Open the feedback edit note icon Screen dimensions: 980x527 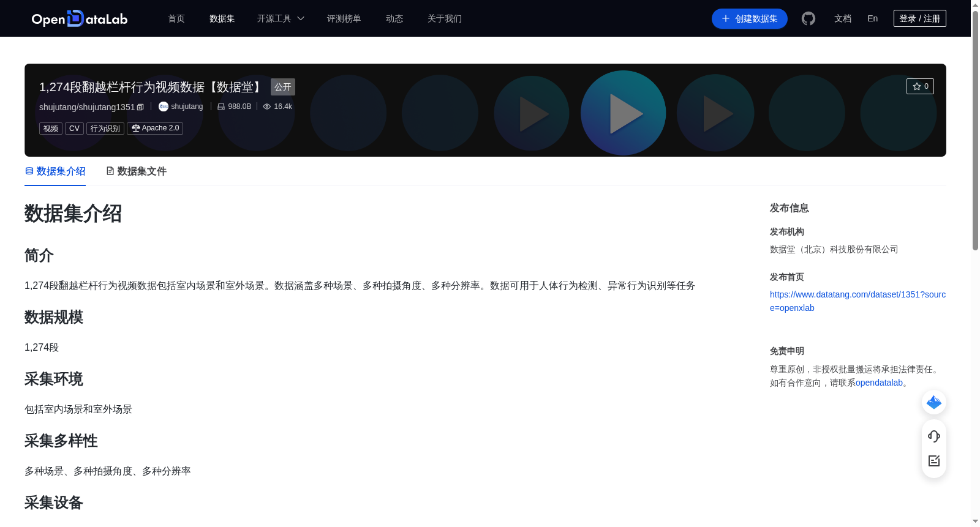click(x=934, y=461)
